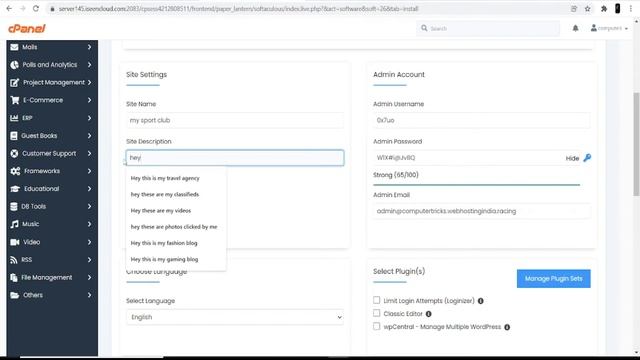Expand the Frameworks category chevron

[89, 171]
